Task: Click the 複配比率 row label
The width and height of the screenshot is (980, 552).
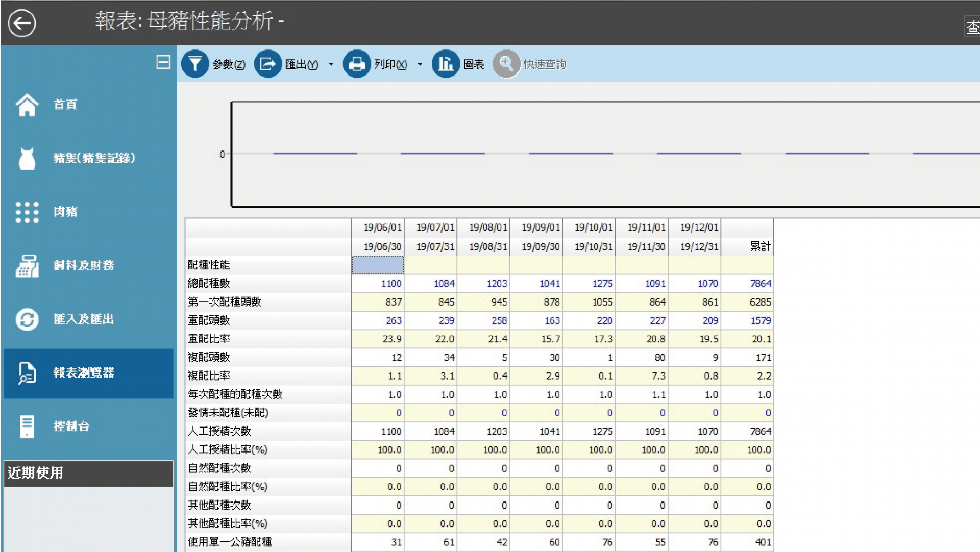Action: click(209, 375)
